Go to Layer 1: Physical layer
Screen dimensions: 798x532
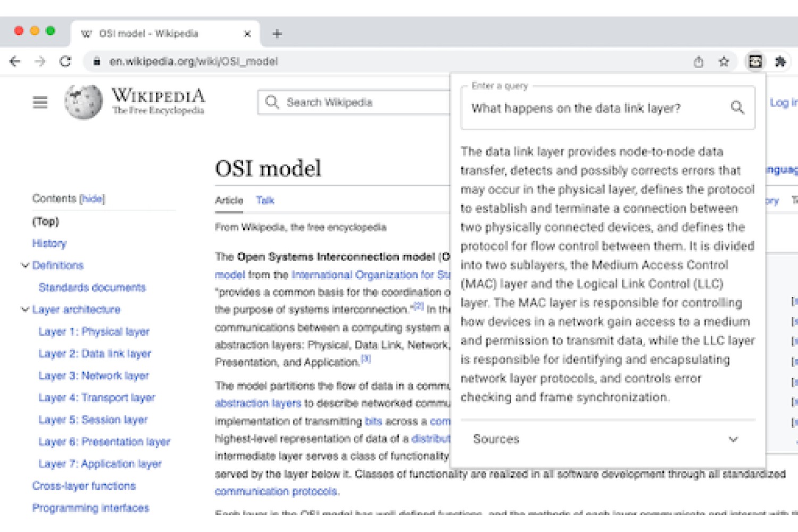(x=94, y=331)
